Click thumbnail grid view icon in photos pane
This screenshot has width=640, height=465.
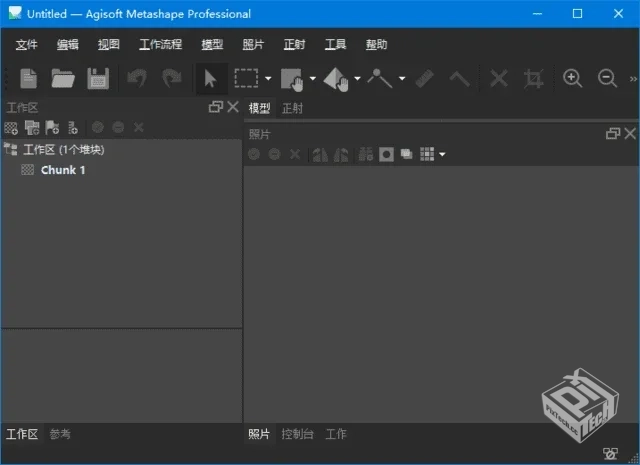(x=427, y=154)
